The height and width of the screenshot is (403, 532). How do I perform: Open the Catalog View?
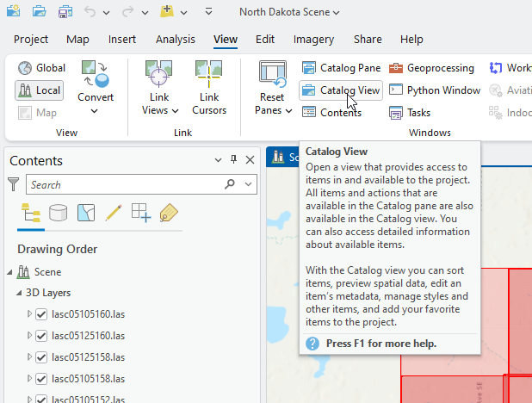(x=341, y=90)
